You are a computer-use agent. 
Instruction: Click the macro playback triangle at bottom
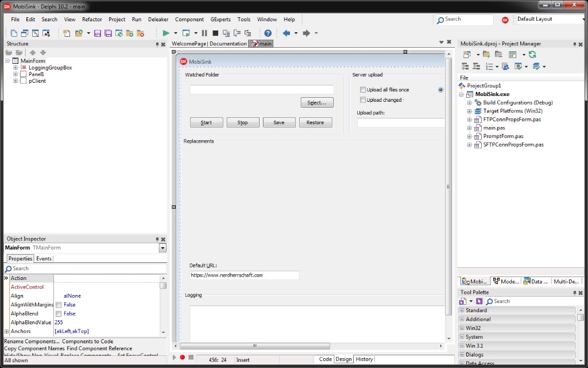[175, 357]
